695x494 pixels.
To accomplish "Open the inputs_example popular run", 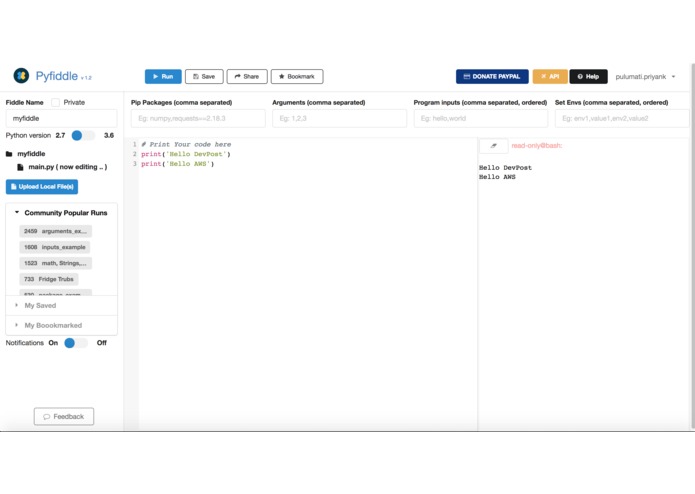I will click(55, 247).
